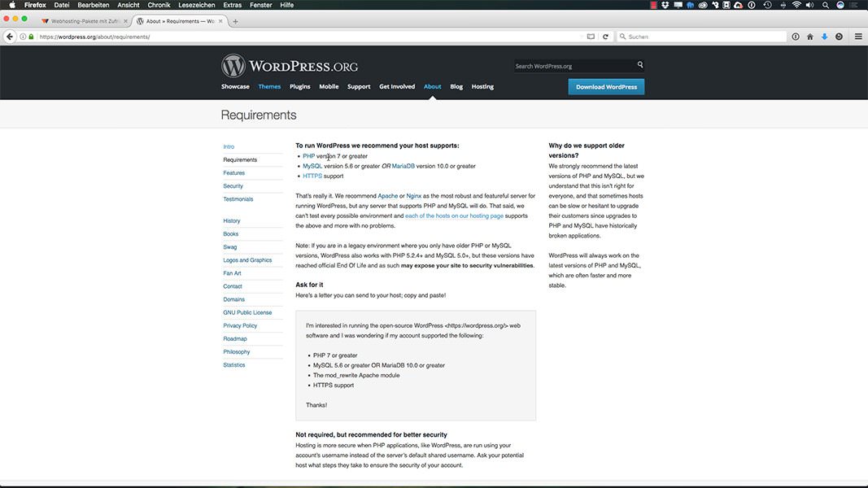868x488 pixels.
Task: Open the Chronik menu
Action: click(x=159, y=5)
